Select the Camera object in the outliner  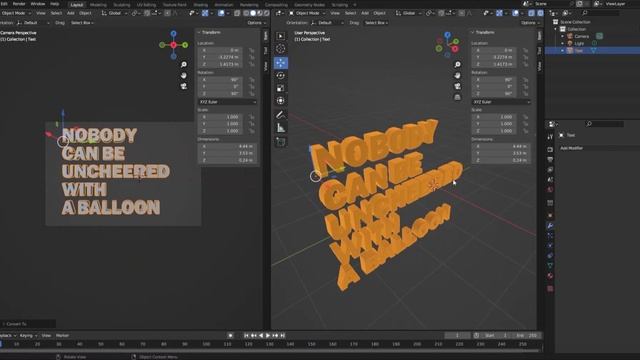581,36
